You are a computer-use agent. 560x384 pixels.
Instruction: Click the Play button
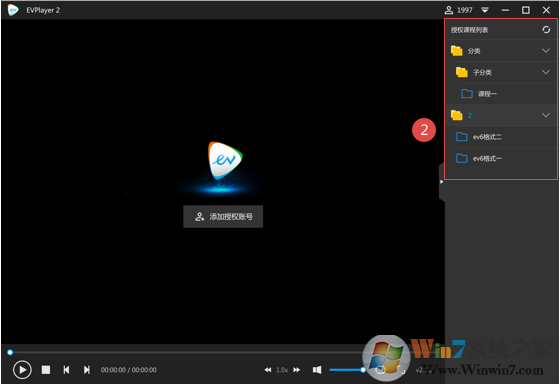22,370
